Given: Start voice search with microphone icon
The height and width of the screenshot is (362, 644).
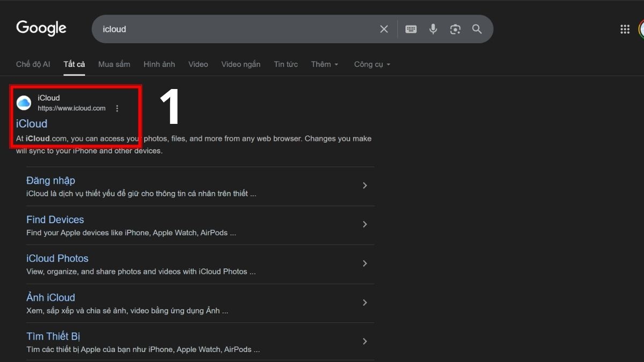Looking at the screenshot, I should pyautogui.click(x=433, y=29).
